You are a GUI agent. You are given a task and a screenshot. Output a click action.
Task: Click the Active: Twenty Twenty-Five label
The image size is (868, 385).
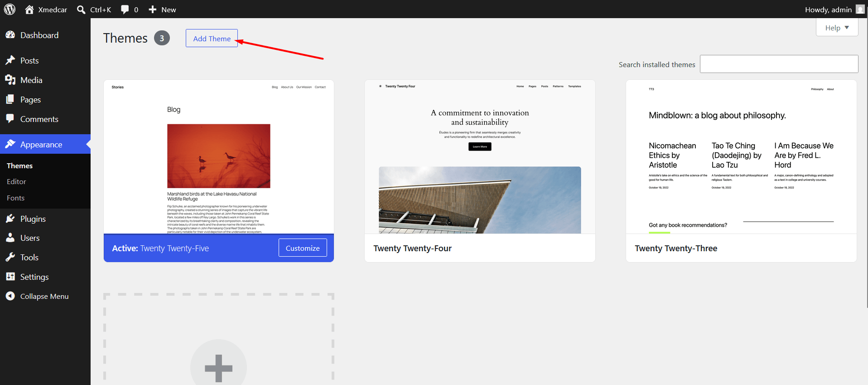(x=160, y=248)
